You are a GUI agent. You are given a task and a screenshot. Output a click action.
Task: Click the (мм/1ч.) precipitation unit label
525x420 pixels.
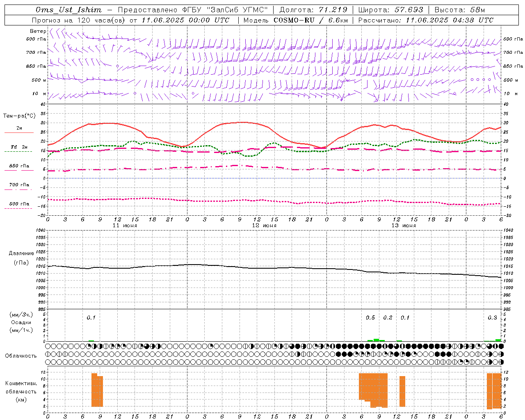click(21, 330)
